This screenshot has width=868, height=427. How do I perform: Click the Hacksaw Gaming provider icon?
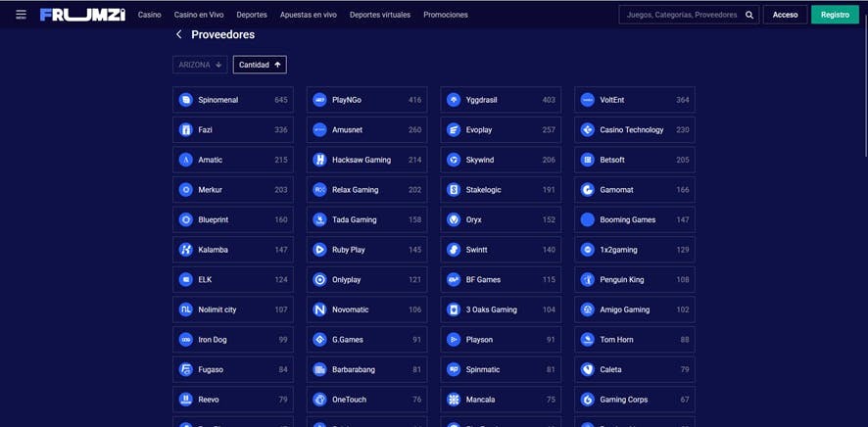(319, 160)
